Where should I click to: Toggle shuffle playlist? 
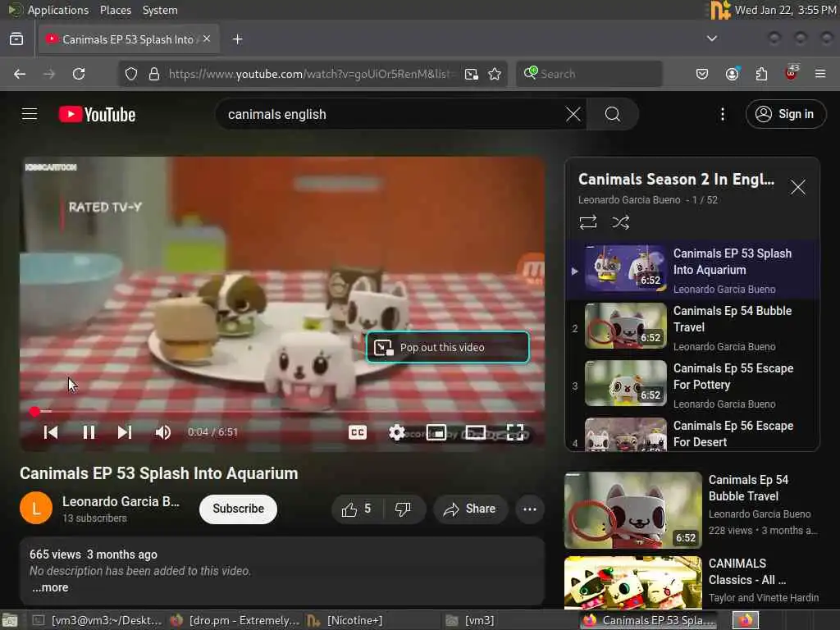pos(620,222)
